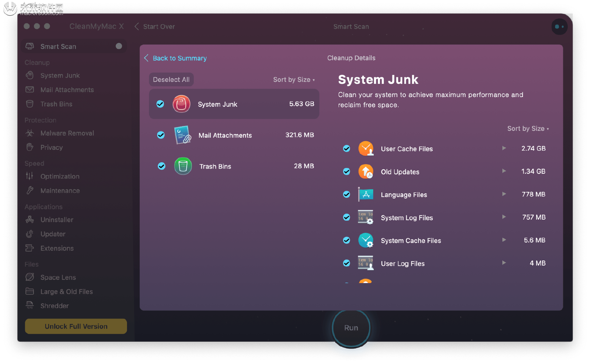Open Space Lens label in sidebar

click(58, 277)
